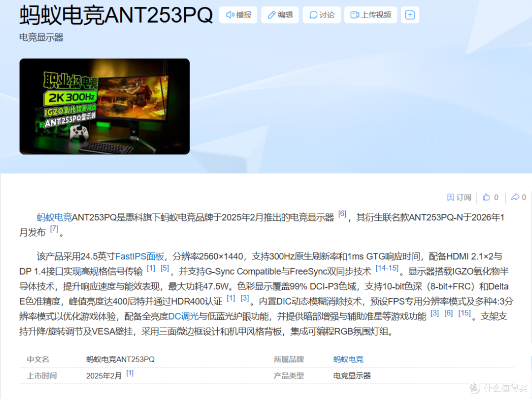Click reference [6] after 电竞显示器 in first paragraph
The width and height of the screenshot is (532, 399).
pyautogui.click(x=342, y=214)
